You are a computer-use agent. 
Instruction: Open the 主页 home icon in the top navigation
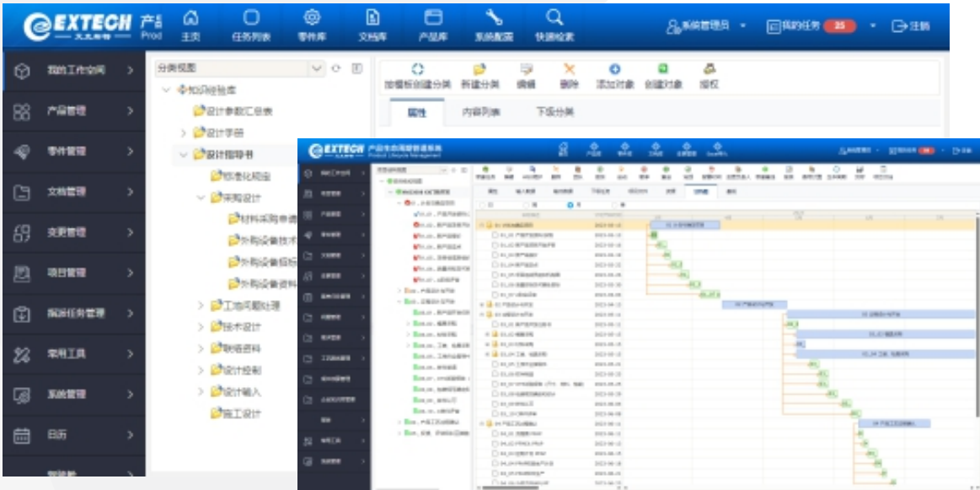point(190,18)
